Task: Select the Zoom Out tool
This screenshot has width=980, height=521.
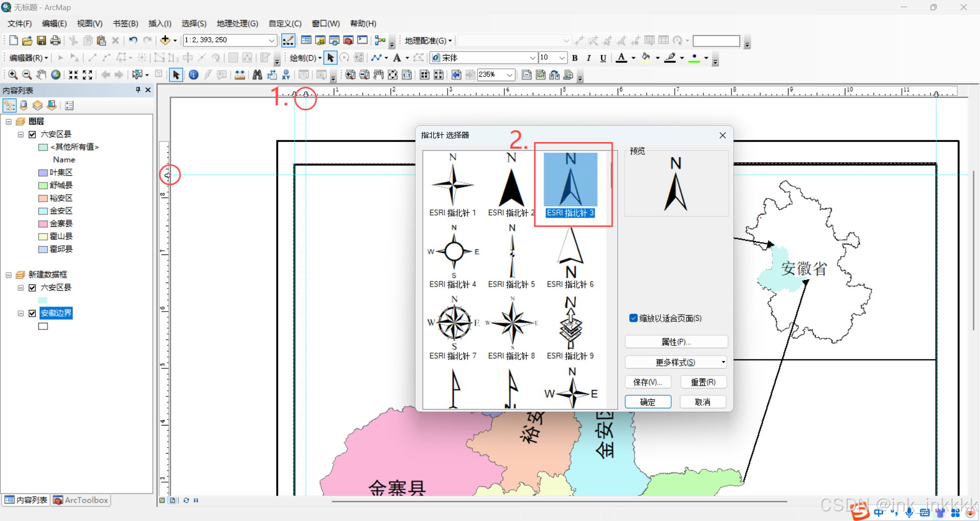Action: tap(27, 75)
